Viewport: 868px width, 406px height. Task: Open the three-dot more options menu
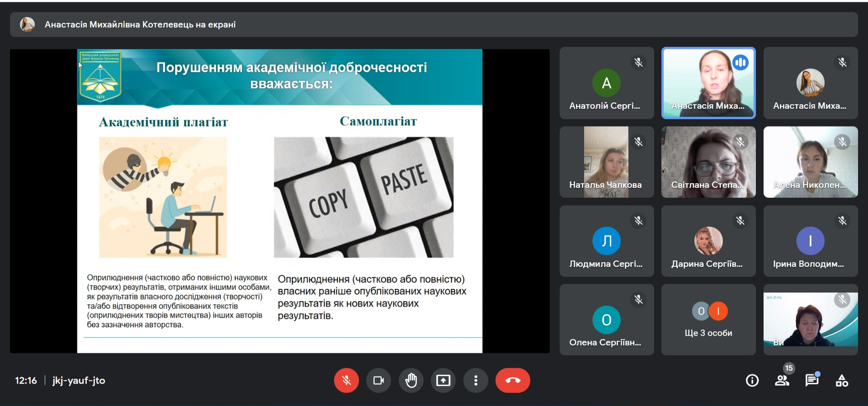coord(476,381)
